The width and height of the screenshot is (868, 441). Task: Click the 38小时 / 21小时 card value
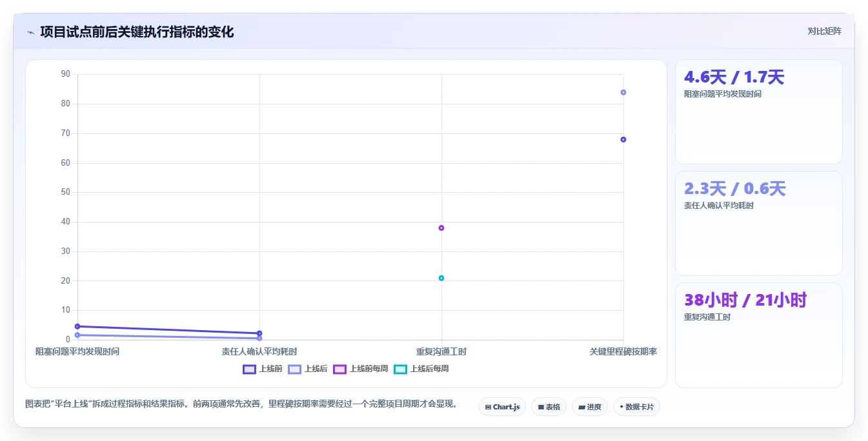745,300
